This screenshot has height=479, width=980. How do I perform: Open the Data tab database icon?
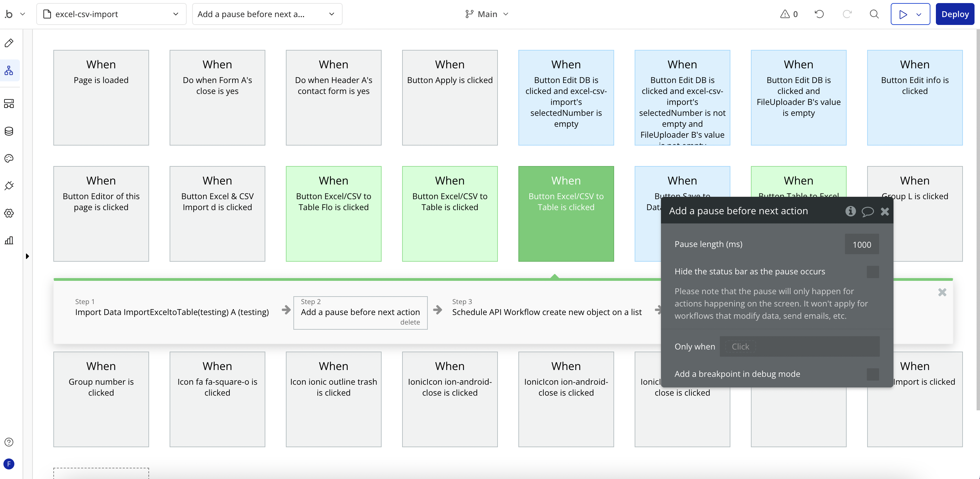(x=9, y=131)
